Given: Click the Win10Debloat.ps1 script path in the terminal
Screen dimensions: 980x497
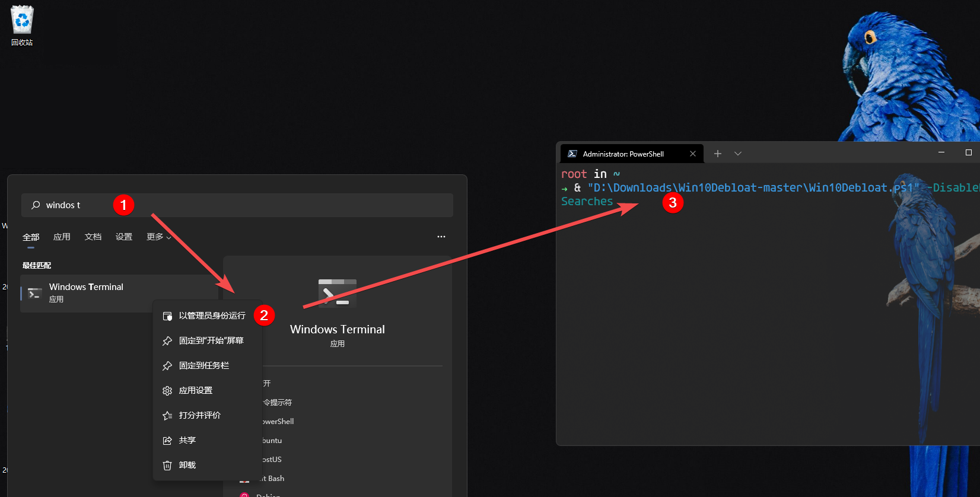Looking at the screenshot, I should pyautogui.click(x=753, y=188).
